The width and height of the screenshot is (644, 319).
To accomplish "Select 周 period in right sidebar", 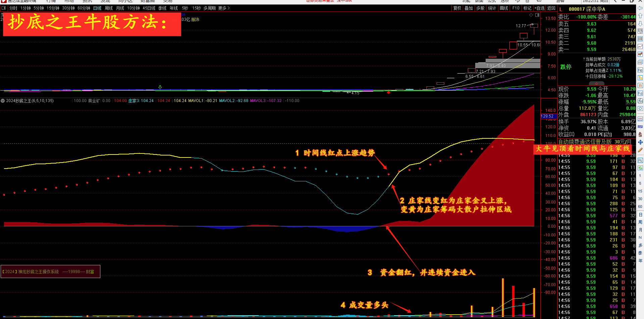I will pyautogui.click(x=640, y=222).
